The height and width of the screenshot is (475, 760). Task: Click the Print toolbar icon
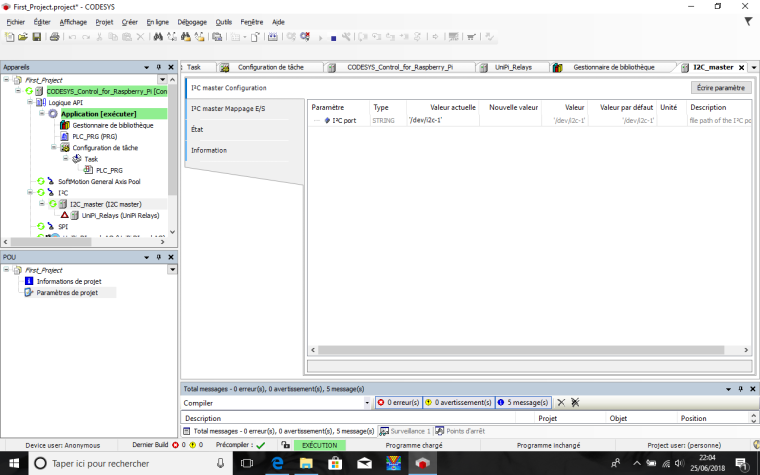click(54, 37)
